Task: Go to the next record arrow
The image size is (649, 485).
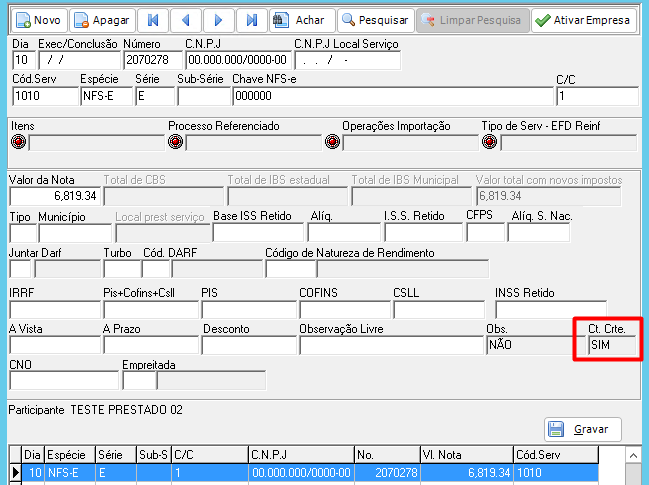Action: (x=219, y=20)
